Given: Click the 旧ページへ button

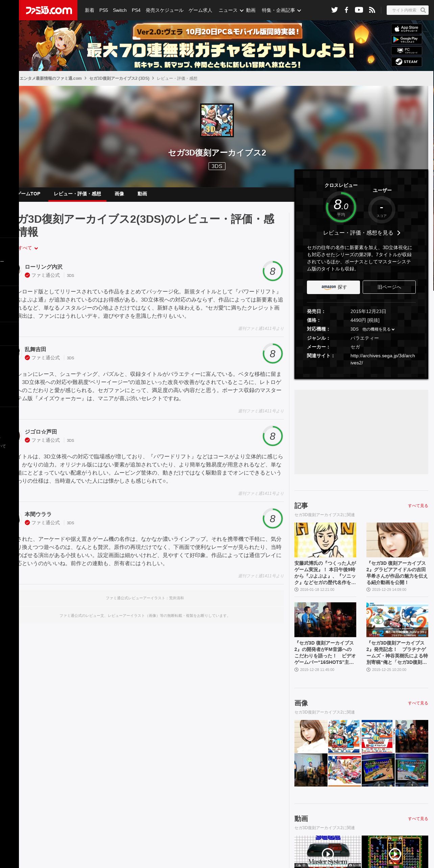Looking at the screenshot, I should point(389,287).
